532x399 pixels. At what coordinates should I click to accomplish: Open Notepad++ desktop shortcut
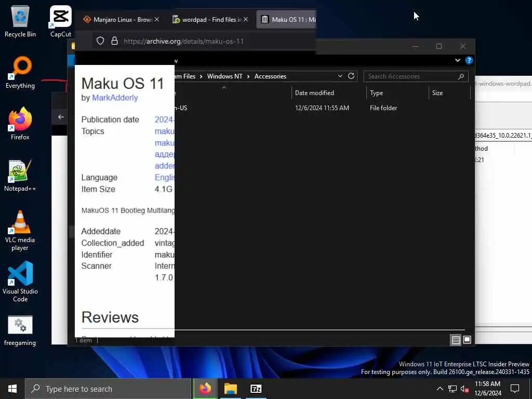[20, 176]
